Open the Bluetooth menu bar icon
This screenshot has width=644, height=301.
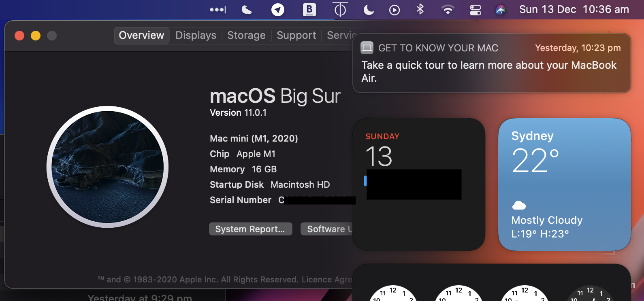point(420,9)
